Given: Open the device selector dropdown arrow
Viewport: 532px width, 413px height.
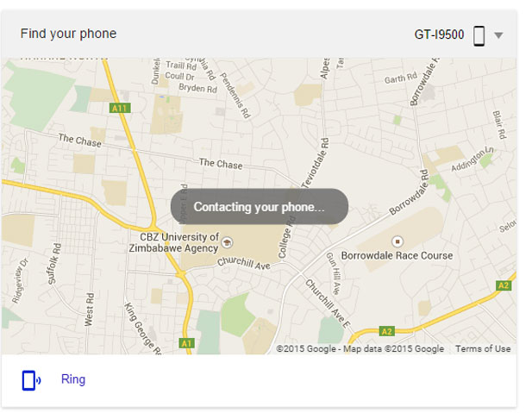Looking at the screenshot, I should 498,35.
